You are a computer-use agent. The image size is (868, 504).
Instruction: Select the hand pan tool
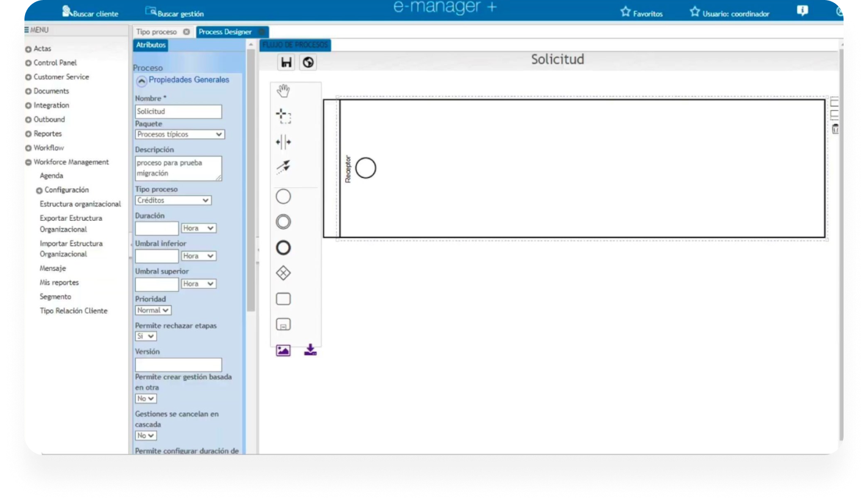[x=283, y=92]
